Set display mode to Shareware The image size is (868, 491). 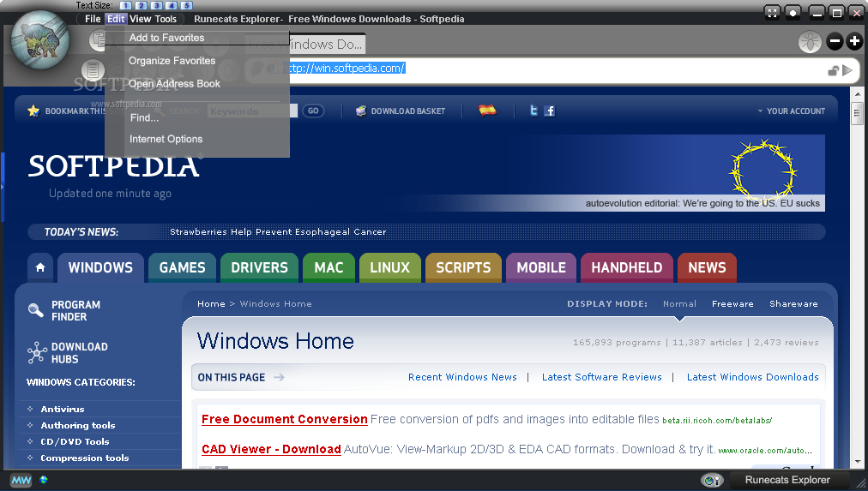pyautogui.click(x=793, y=304)
